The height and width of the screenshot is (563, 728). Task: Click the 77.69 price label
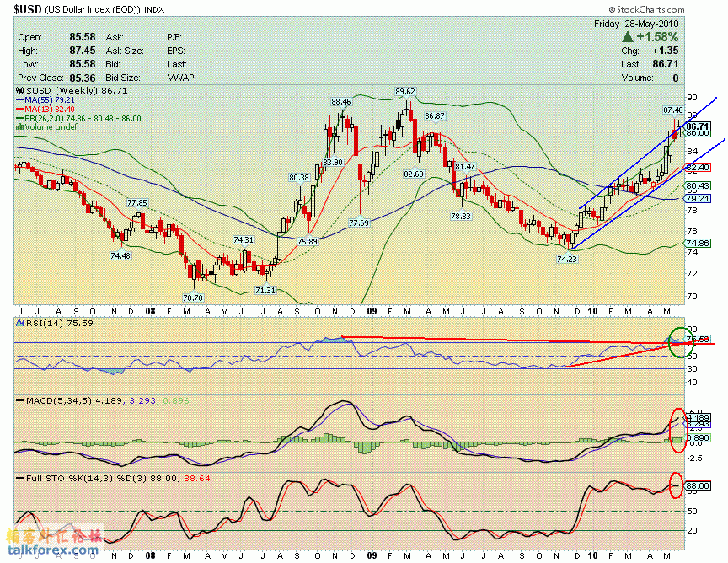[x=359, y=223]
